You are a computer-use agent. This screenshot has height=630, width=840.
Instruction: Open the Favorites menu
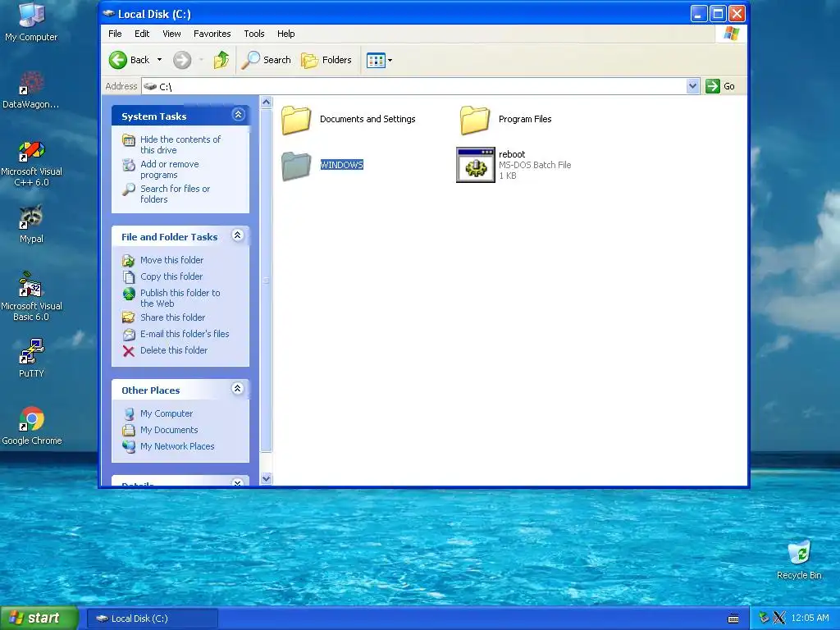click(212, 34)
